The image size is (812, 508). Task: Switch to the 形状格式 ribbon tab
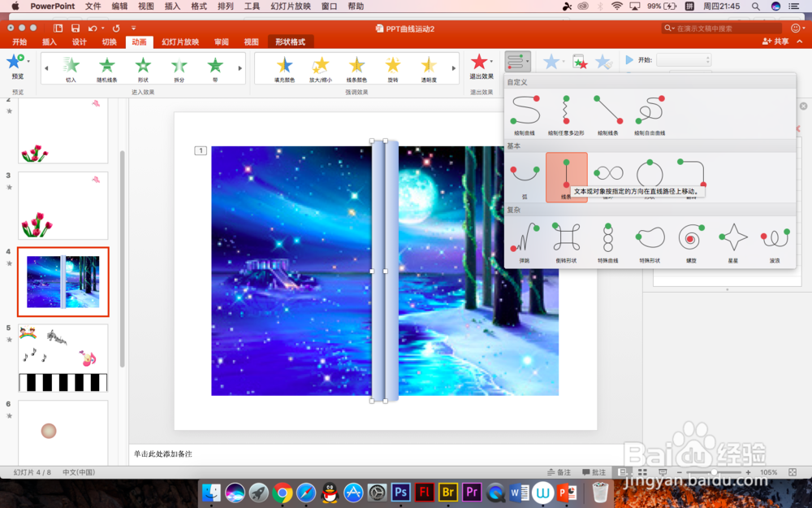pyautogui.click(x=290, y=42)
